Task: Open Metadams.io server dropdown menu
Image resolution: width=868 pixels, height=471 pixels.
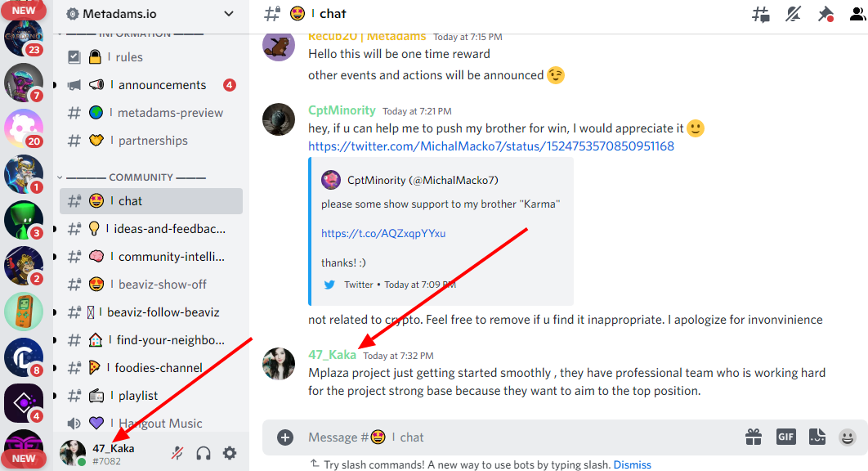Action: [x=150, y=14]
